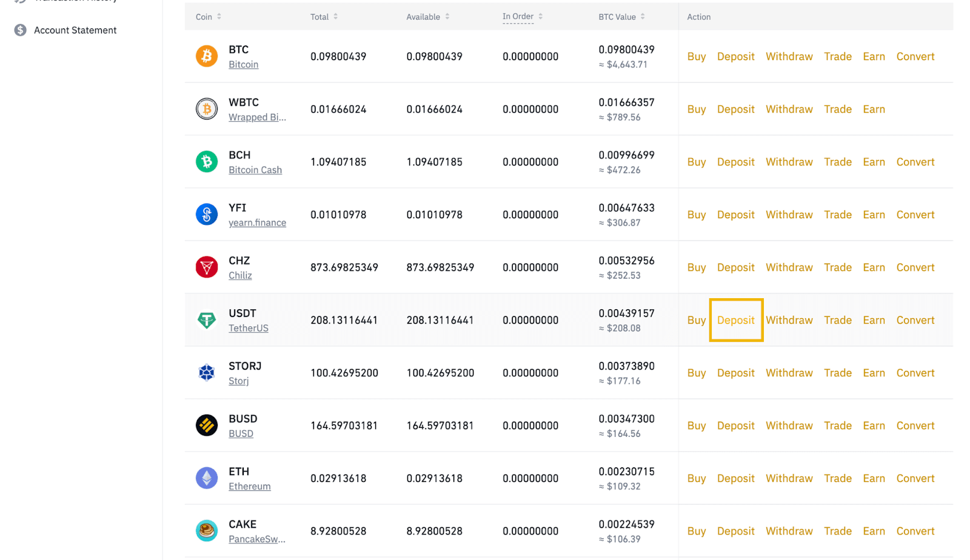Click the Ethereum coin icon
This screenshot has width=970, height=560.
tap(207, 478)
